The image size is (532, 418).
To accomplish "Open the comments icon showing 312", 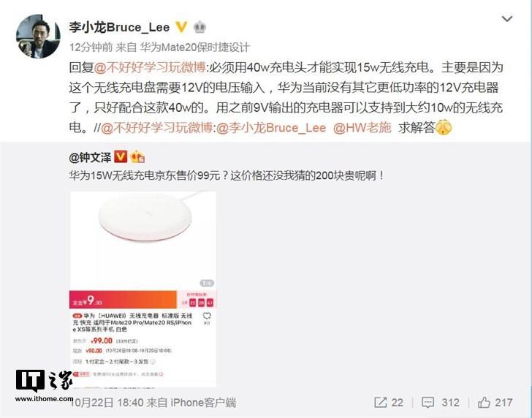I will point(441,403).
